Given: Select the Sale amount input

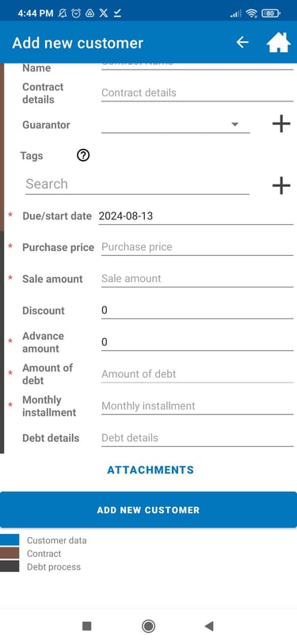Looking at the screenshot, I should 197,279.
